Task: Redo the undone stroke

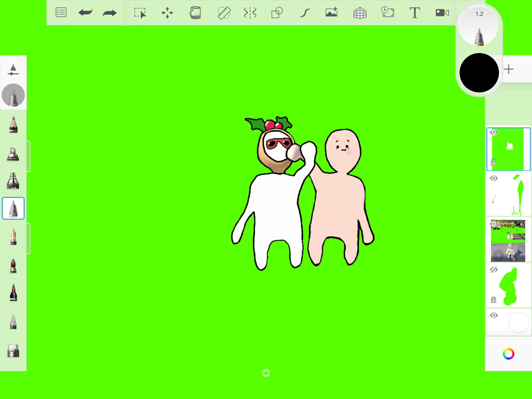Action: [x=110, y=13]
